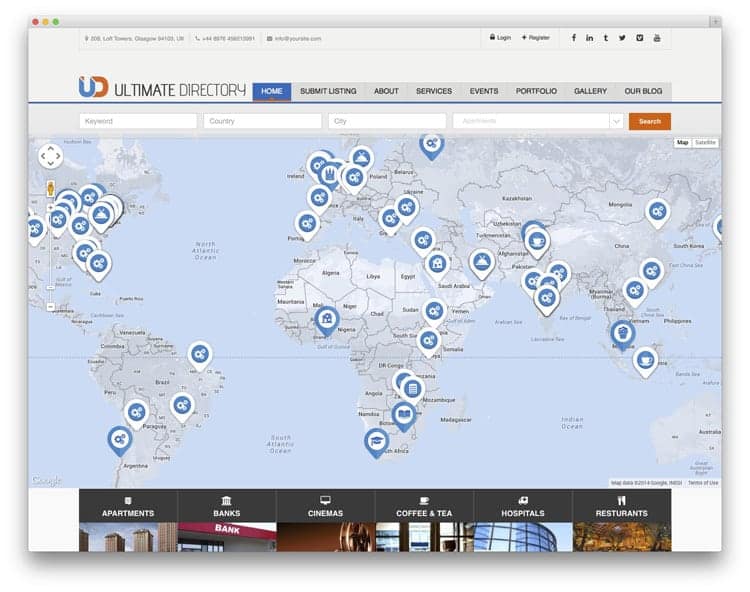
Task: Click the open book marker near Mozambique
Action: [404, 414]
